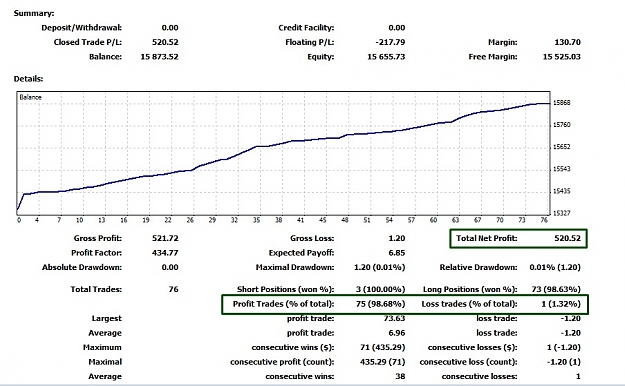Click the Largest row label

pos(106,318)
